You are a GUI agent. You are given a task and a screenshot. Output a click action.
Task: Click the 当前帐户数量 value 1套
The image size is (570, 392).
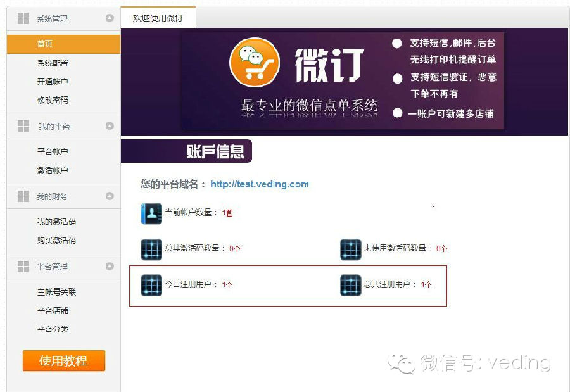tap(227, 213)
